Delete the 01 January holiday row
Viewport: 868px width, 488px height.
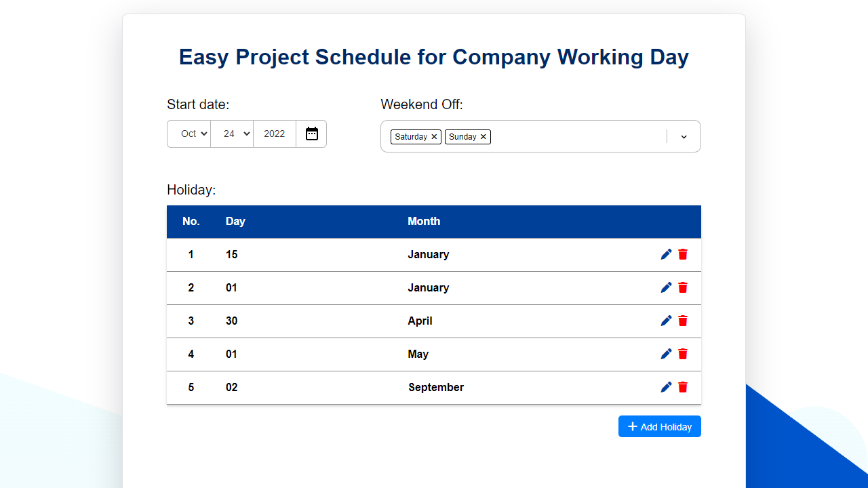click(683, 287)
